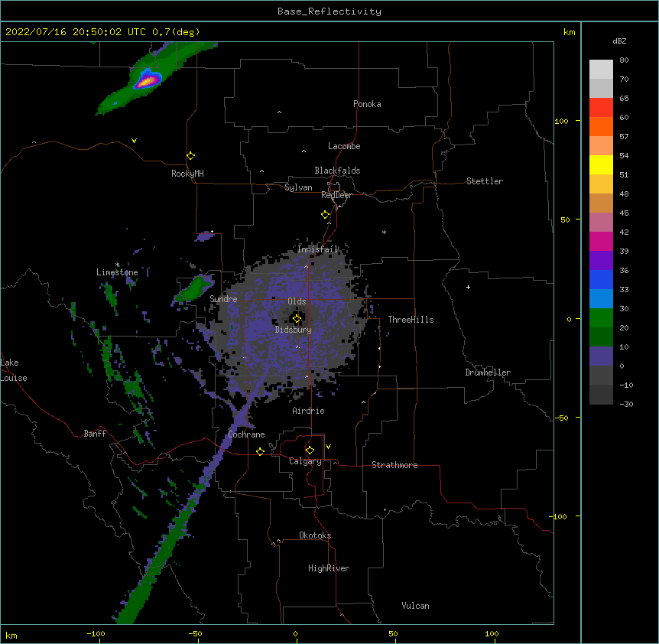Image resolution: width=659 pixels, height=644 pixels.
Task: Click the white asterisk east of Innisfail
Action: (x=384, y=233)
